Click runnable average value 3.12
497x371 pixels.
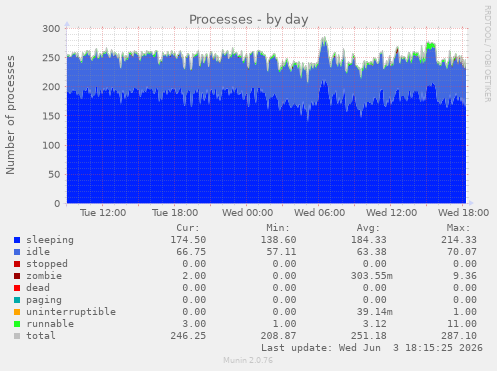point(375,324)
